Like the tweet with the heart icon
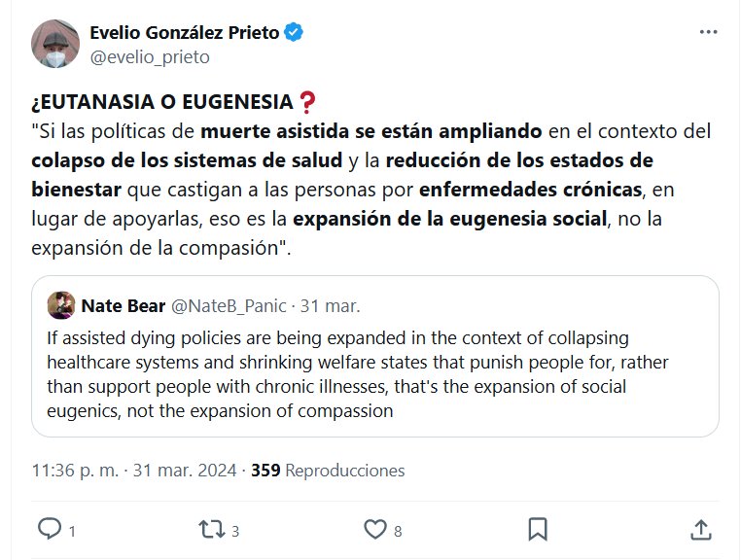Screen dimensions: 741x560 tap(375, 529)
